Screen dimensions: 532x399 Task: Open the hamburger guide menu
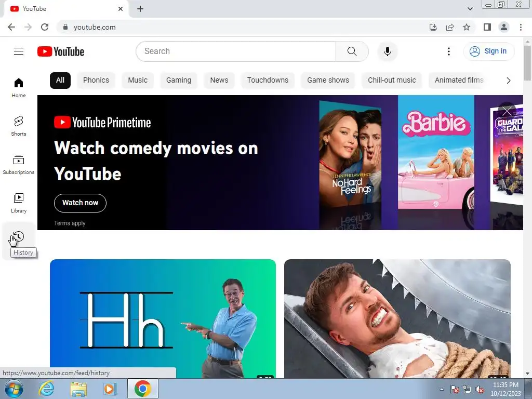(19, 51)
